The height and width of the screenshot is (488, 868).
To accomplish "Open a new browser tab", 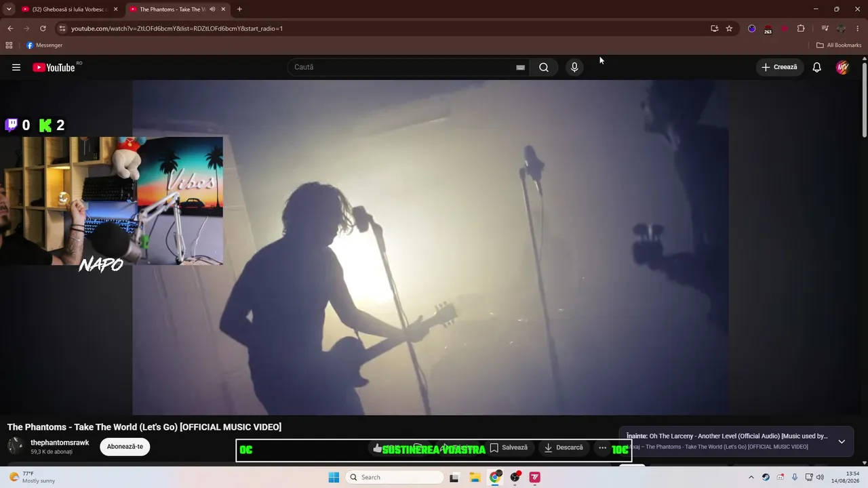I will point(239,9).
